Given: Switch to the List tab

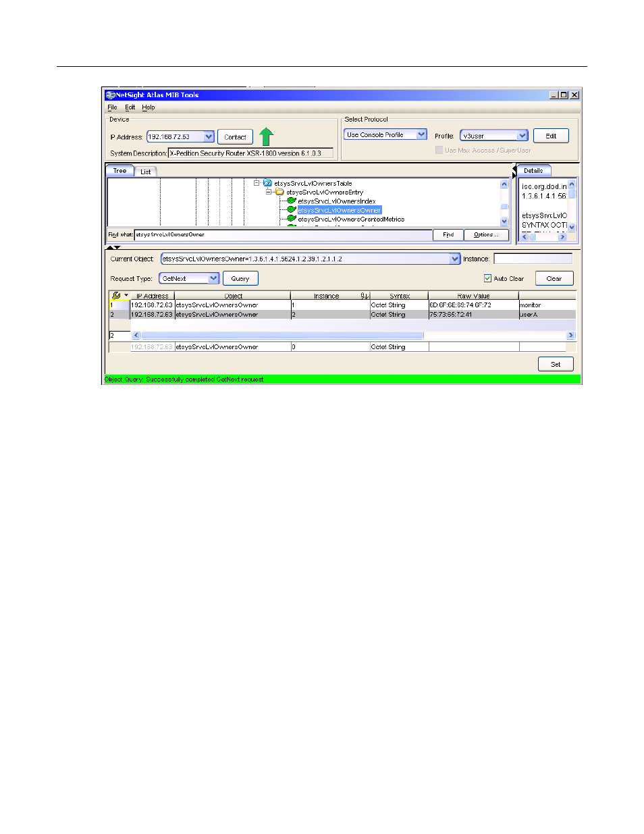Looking at the screenshot, I should coord(145,172).
